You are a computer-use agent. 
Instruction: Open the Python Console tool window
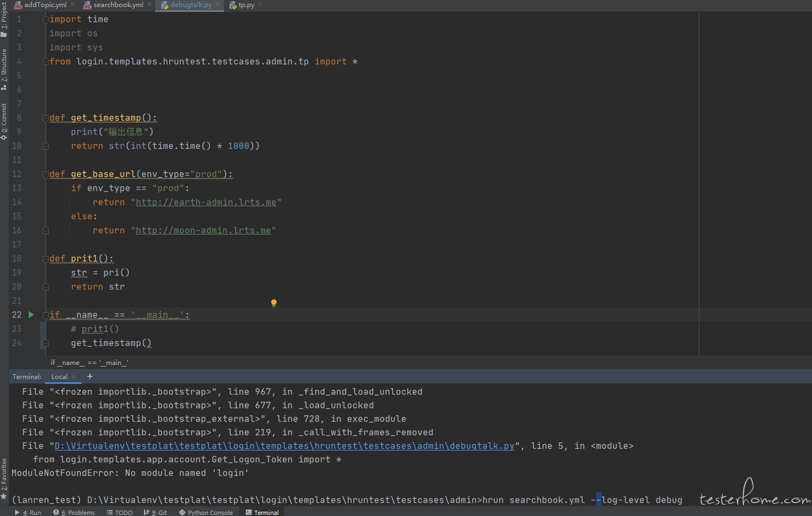[x=206, y=512]
